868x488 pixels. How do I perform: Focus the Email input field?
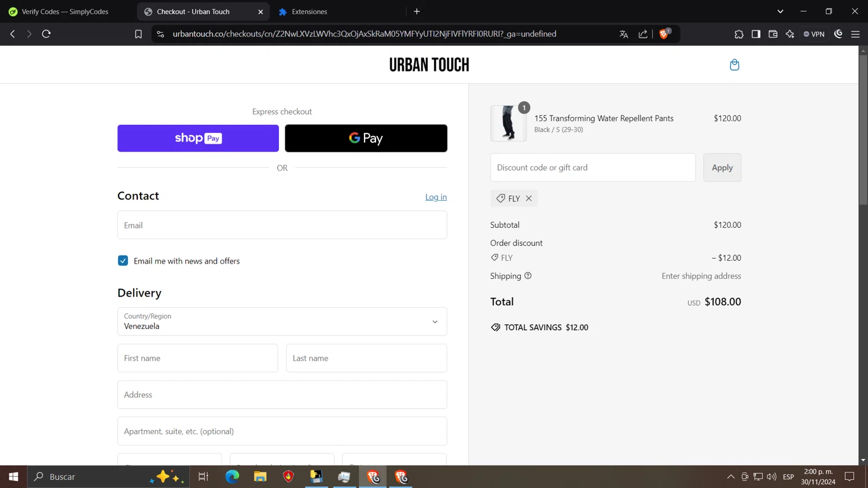(282, 225)
